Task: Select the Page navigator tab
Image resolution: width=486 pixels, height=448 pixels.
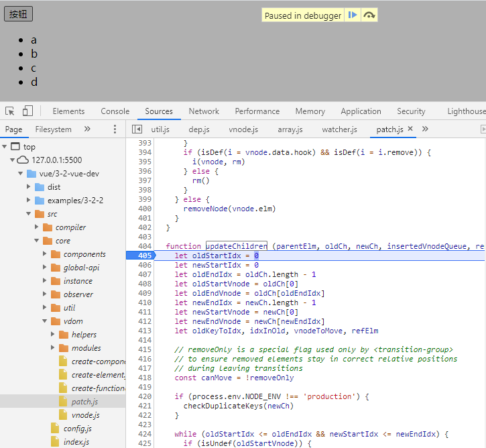Action: pyautogui.click(x=13, y=129)
